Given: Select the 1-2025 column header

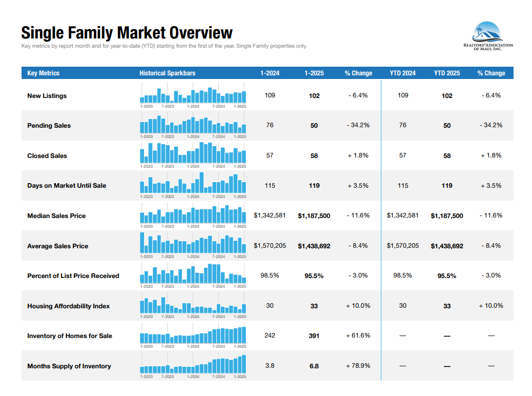Looking at the screenshot, I should point(314,73).
